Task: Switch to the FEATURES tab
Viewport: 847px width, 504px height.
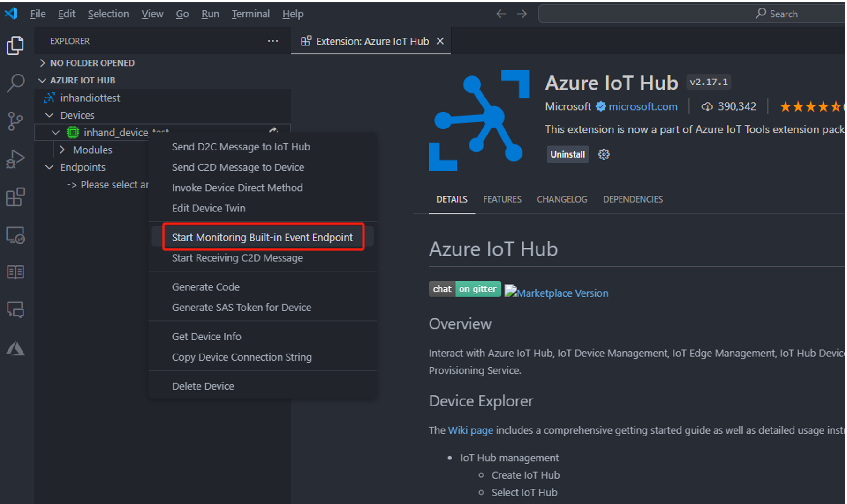Action: tap(502, 199)
